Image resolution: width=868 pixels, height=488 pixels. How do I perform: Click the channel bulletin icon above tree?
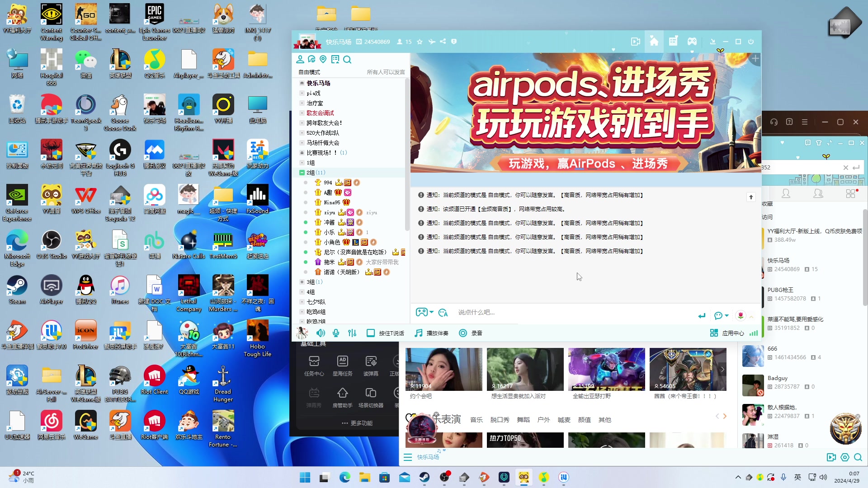pos(335,60)
